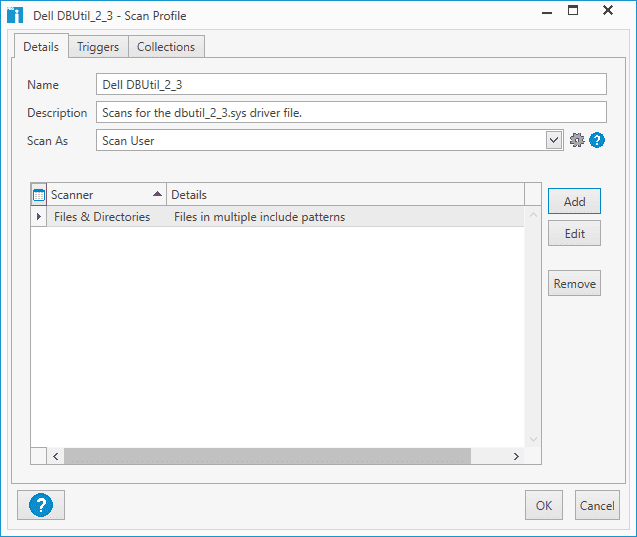Maximize the Scan Profile window
The image size is (637, 537).
pyautogui.click(x=572, y=11)
